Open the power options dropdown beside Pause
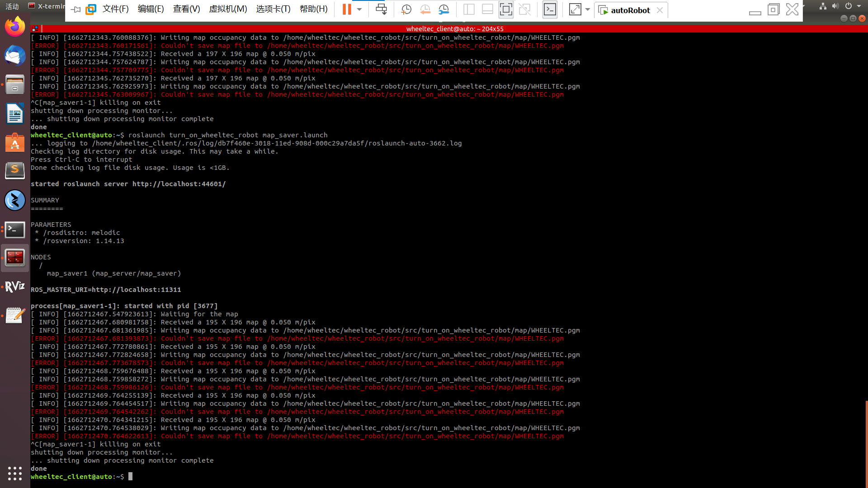868x488 pixels. (x=359, y=9)
